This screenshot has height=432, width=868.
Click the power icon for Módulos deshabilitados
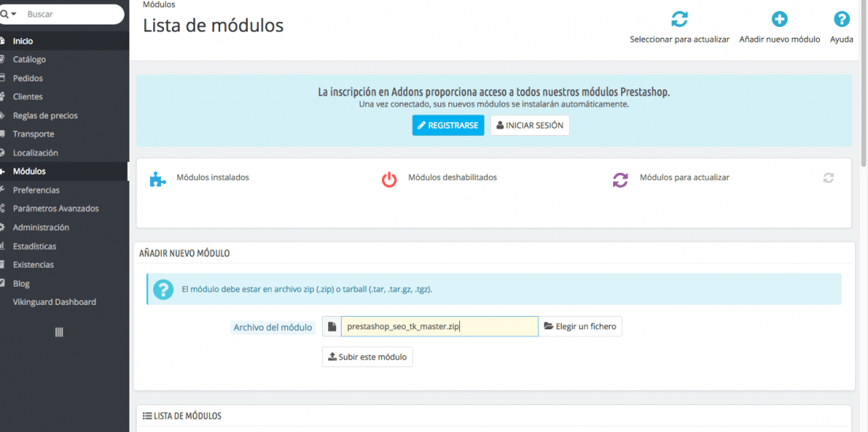(389, 179)
